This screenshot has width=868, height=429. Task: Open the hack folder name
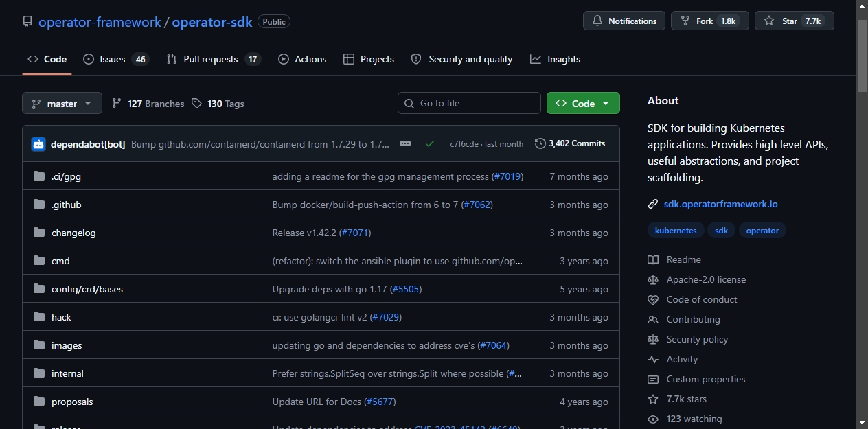pyautogui.click(x=61, y=317)
